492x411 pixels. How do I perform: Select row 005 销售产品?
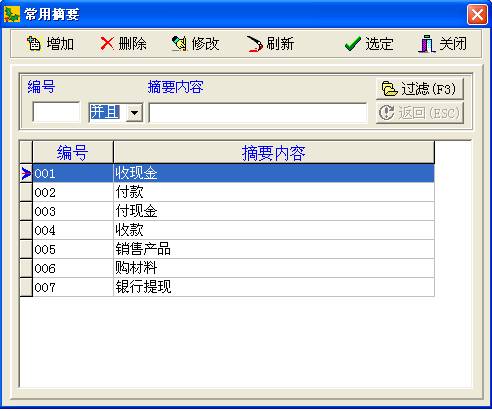point(227,249)
